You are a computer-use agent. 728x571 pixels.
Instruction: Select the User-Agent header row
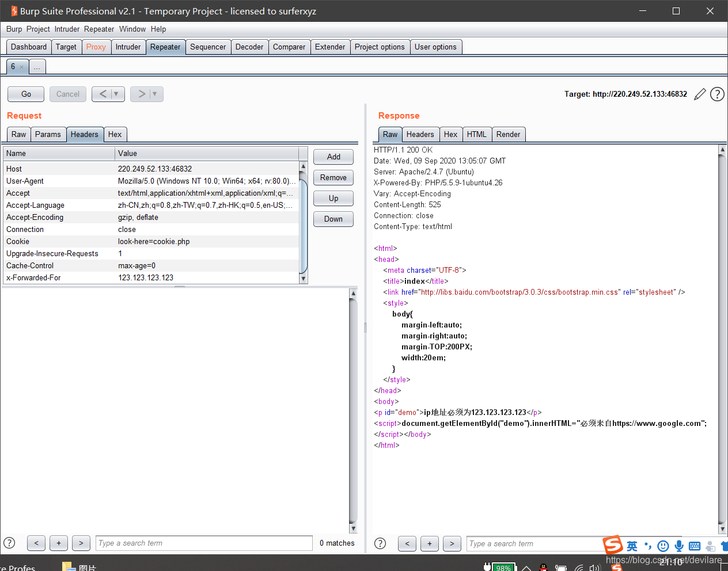[x=151, y=181]
